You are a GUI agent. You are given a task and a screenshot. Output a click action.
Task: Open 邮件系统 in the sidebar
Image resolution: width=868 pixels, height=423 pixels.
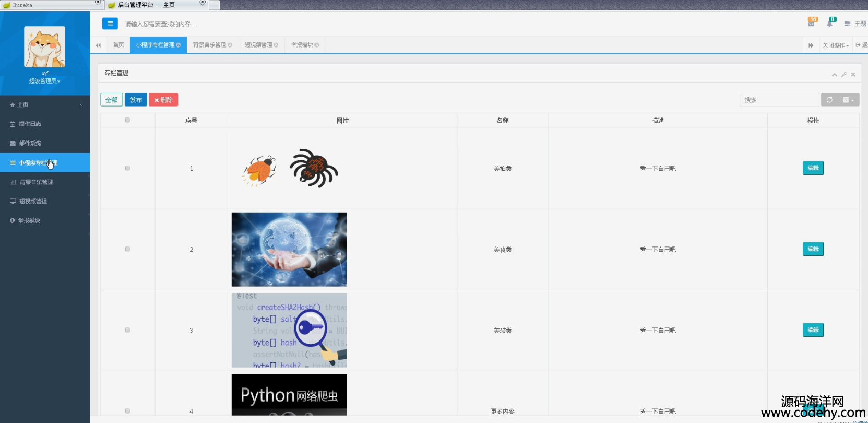[45, 143]
